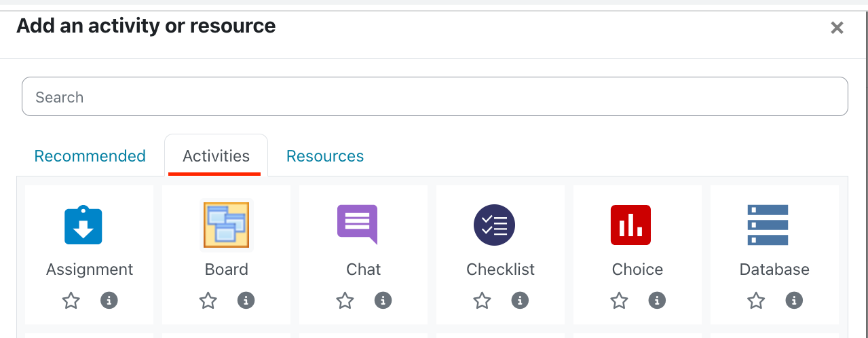Image resolution: width=868 pixels, height=338 pixels.
Task: Show info for the Assignment activity
Action: click(109, 300)
